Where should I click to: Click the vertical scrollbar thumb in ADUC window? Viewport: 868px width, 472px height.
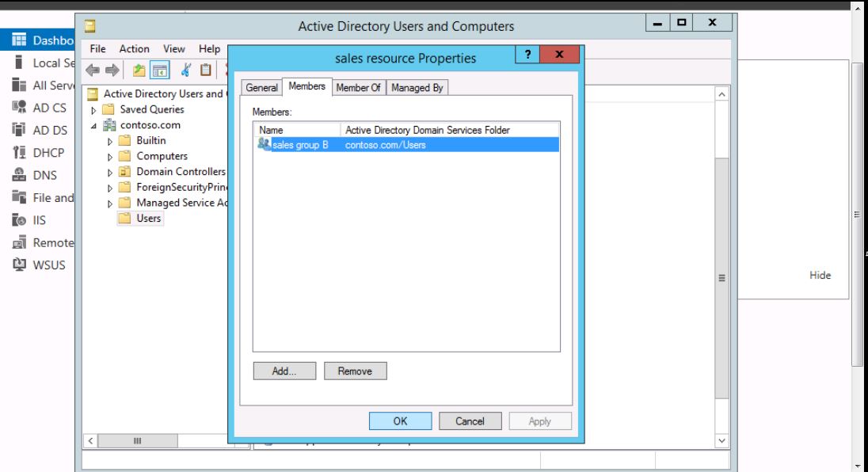coord(721,278)
